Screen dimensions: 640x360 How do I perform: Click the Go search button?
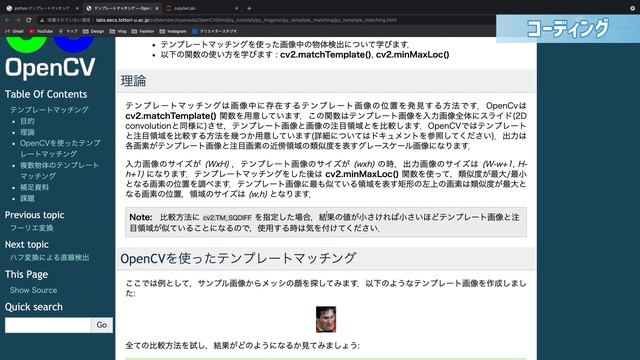tap(102, 325)
